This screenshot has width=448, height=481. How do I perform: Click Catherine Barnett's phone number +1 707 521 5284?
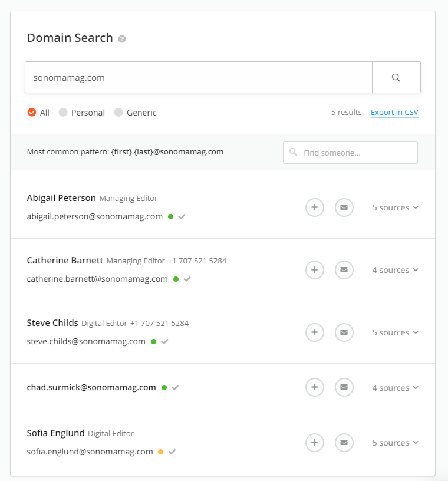tap(197, 261)
